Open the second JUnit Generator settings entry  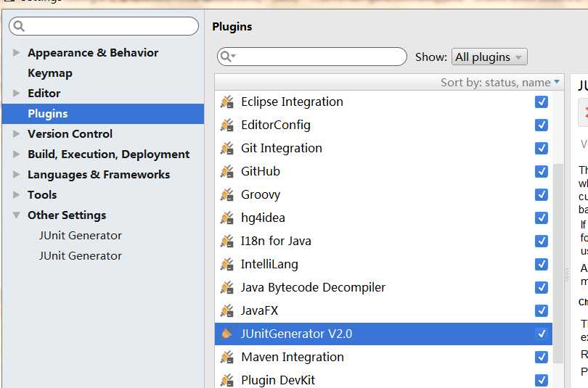pos(81,256)
